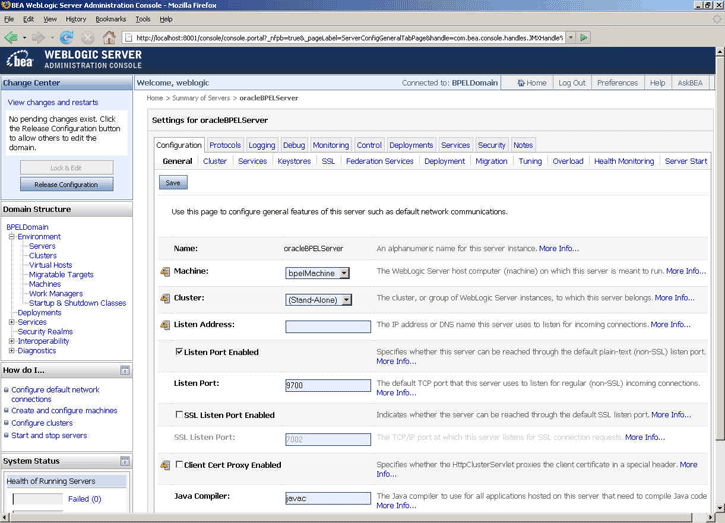The width and height of the screenshot is (725, 523).
Task: Open the Bookmarks menu
Action: coord(111,19)
